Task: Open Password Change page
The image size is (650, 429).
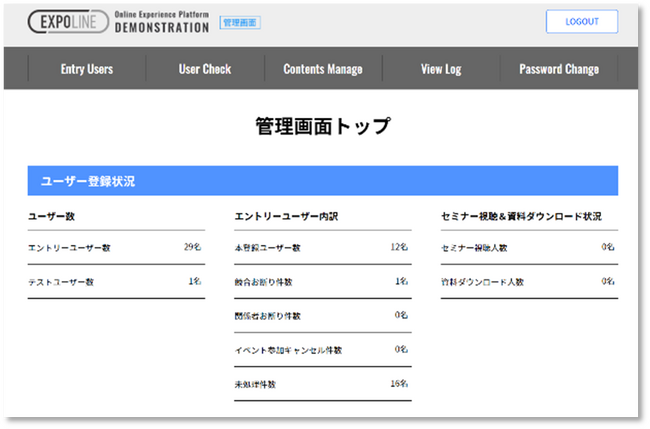Action: (559, 69)
